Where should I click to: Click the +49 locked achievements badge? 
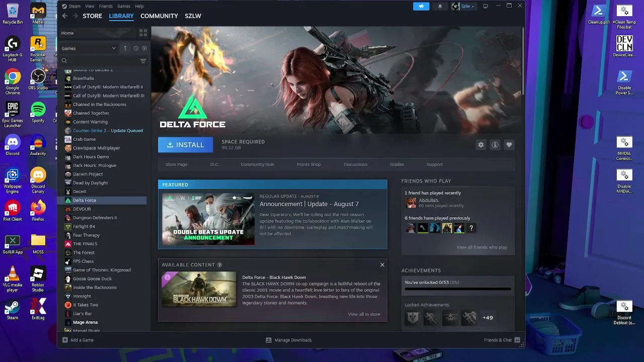pos(488,318)
